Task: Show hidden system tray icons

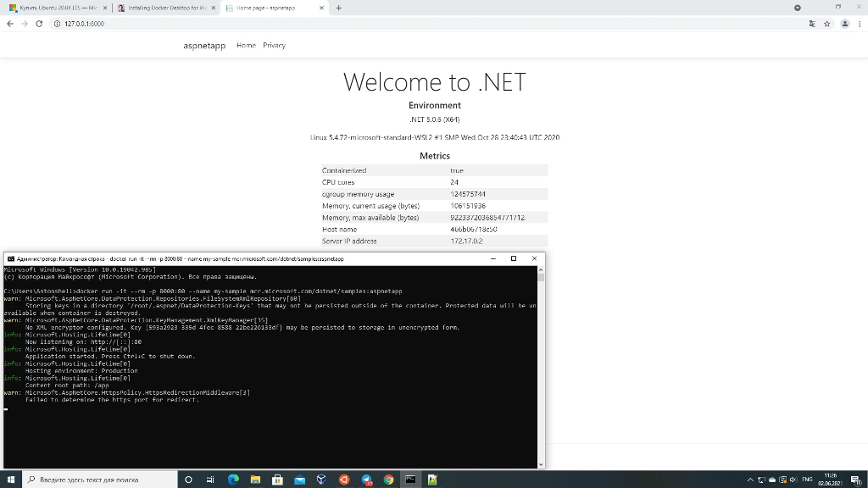Action: point(750,480)
